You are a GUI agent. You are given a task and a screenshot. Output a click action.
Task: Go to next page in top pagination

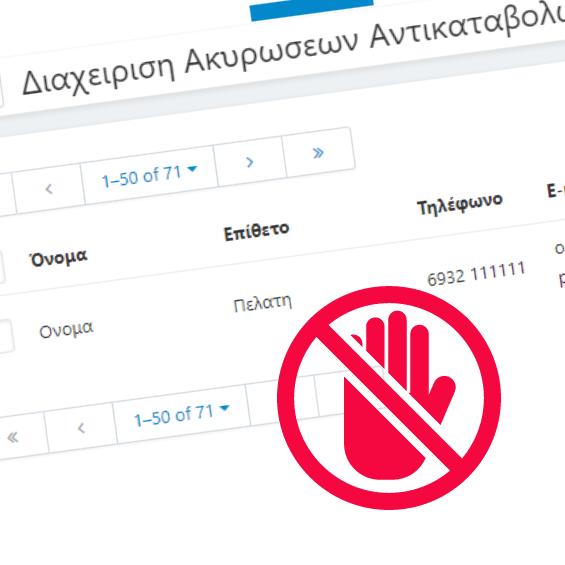pos(250,162)
